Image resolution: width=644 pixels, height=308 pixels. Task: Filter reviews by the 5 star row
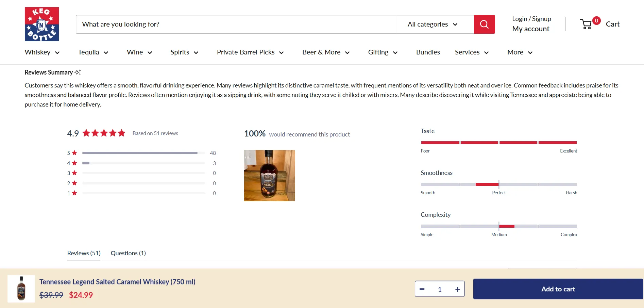(x=141, y=153)
